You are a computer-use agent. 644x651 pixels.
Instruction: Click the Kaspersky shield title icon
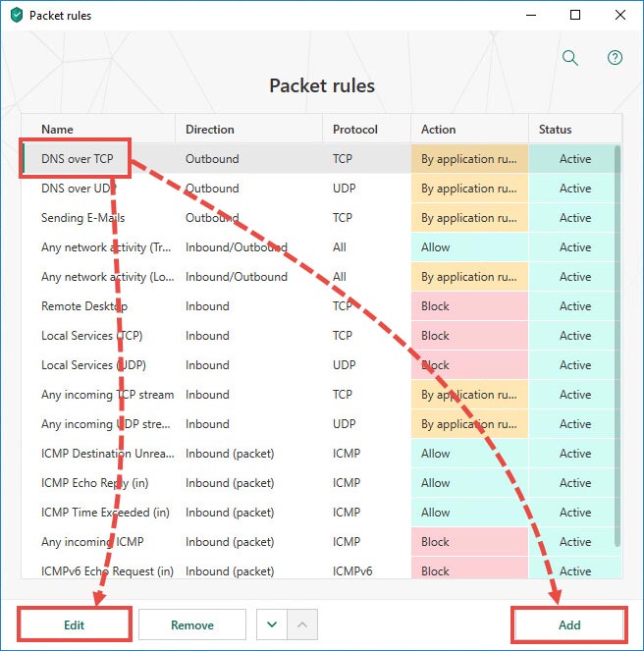tap(16, 16)
